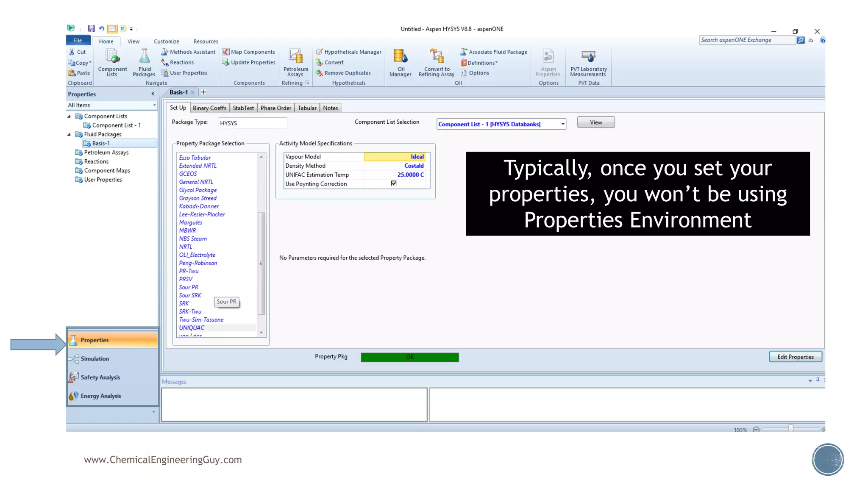The width and height of the screenshot is (868, 488).
Task: Expand Refining group dialog launcher
Action: pyautogui.click(x=307, y=83)
